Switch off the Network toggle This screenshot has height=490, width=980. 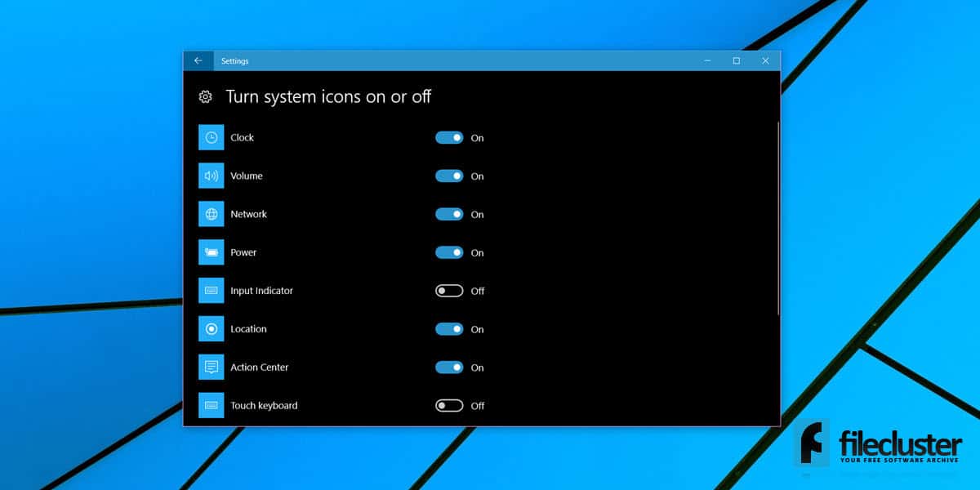tap(449, 214)
